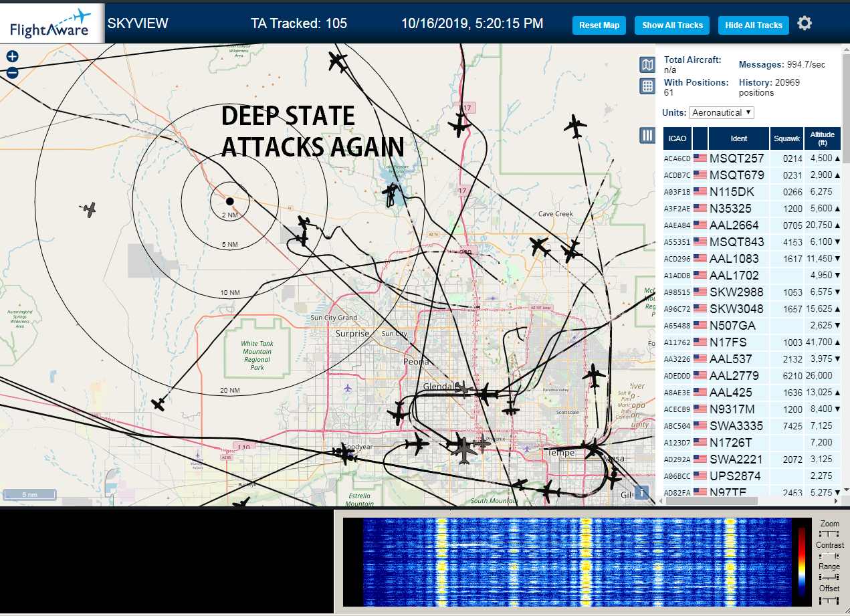
Task: Sort table by Altitude (ft) column header
Action: point(823,138)
